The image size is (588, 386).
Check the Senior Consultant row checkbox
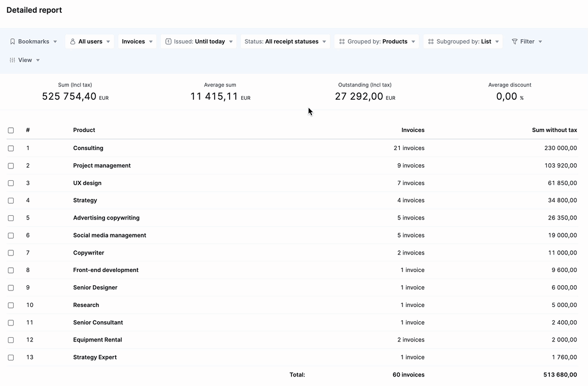click(11, 322)
